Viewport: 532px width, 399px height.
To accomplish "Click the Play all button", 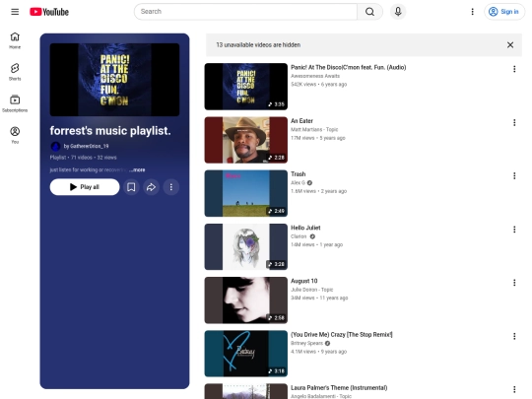I will [85, 187].
